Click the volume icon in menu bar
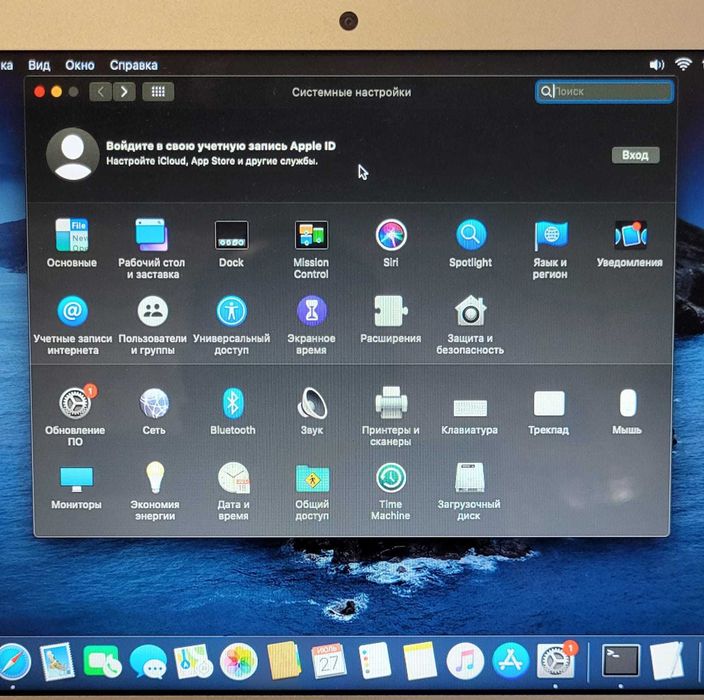The width and height of the screenshot is (704, 700). (657, 65)
